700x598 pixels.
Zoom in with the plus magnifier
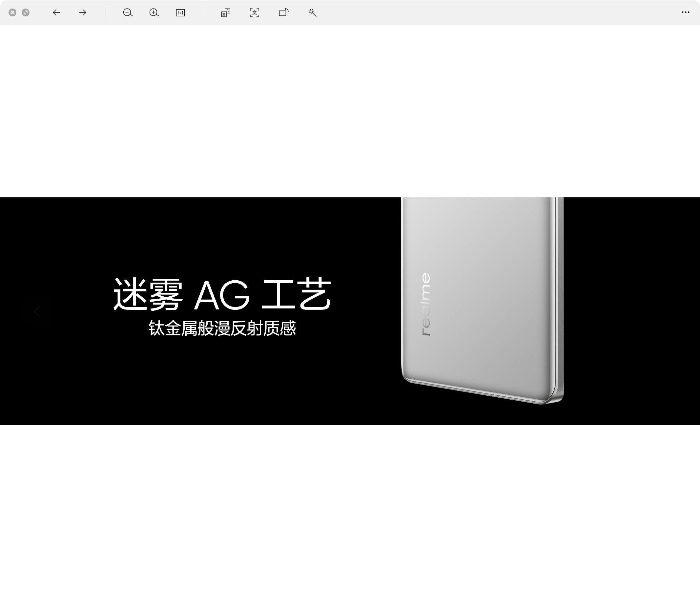(x=154, y=13)
